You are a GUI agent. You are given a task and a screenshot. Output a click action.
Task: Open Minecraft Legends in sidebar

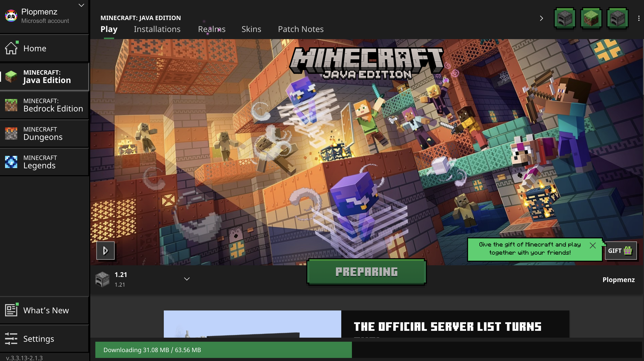point(44,162)
